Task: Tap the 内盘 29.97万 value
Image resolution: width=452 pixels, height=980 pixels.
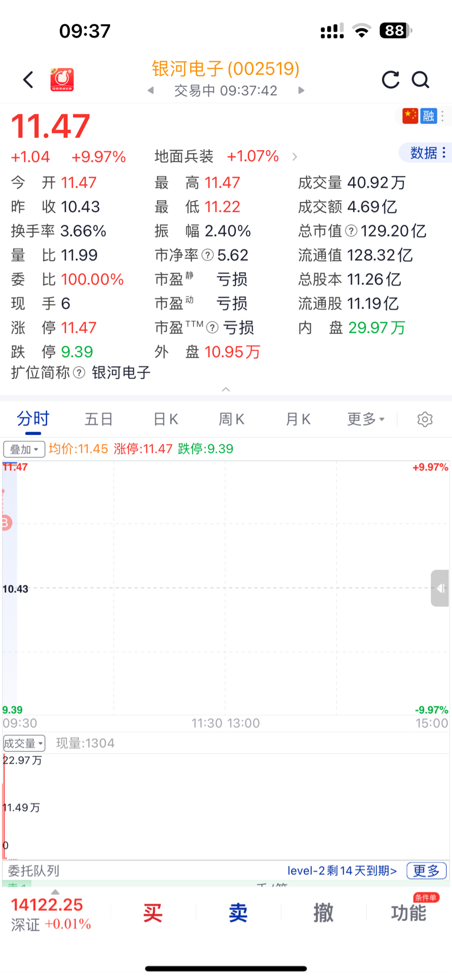Action: click(x=377, y=327)
